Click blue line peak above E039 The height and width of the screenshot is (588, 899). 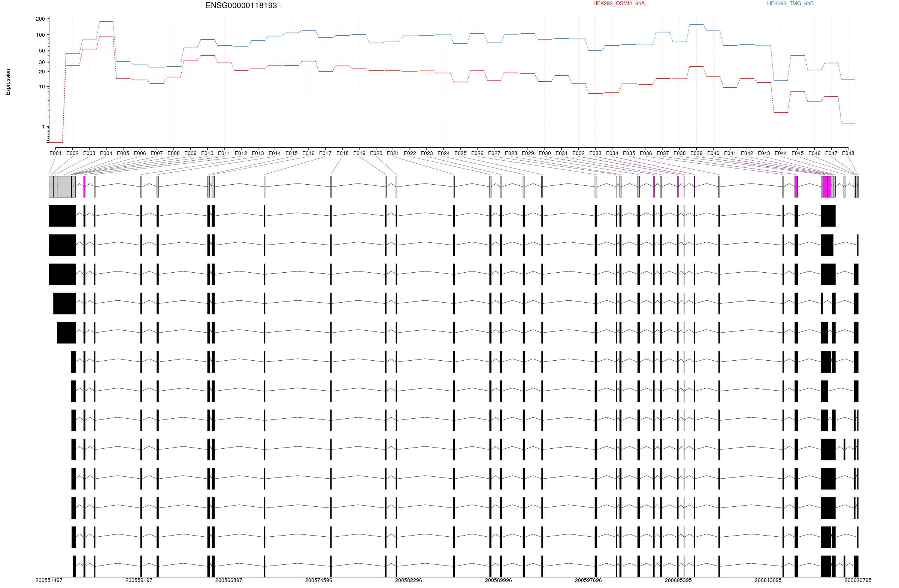coord(696,24)
